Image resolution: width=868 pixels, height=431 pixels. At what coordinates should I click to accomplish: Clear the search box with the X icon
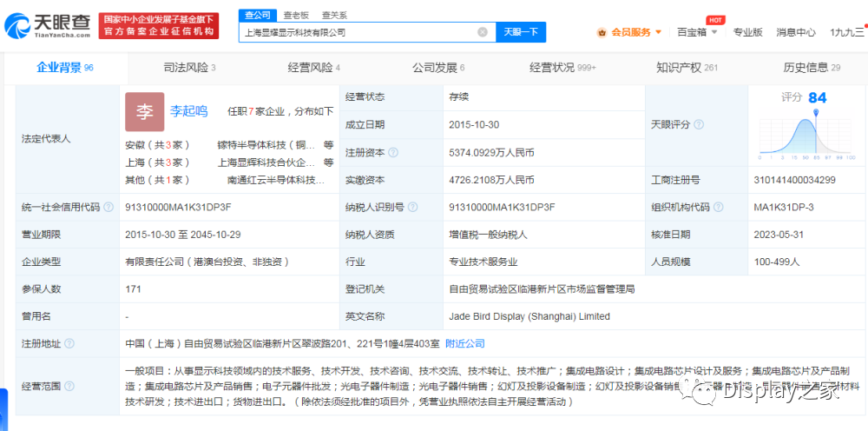[482, 32]
